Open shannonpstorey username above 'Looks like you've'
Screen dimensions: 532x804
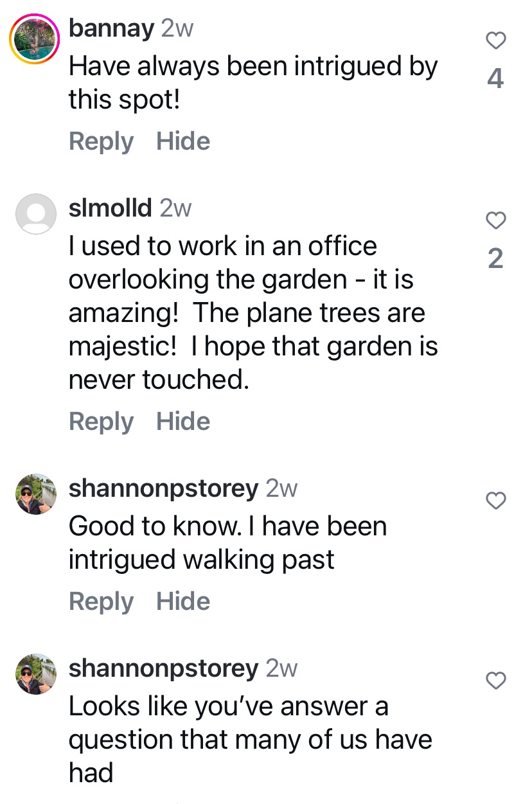click(x=163, y=669)
